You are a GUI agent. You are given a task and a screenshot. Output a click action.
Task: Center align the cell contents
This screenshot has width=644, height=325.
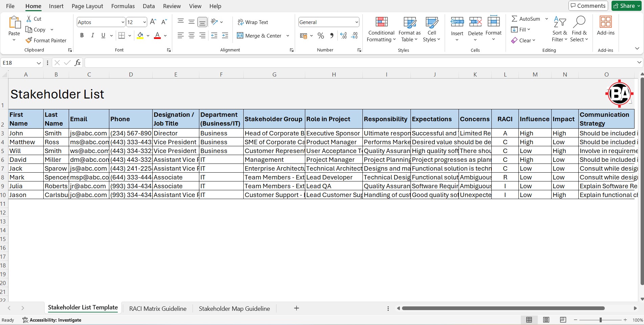click(x=191, y=36)
